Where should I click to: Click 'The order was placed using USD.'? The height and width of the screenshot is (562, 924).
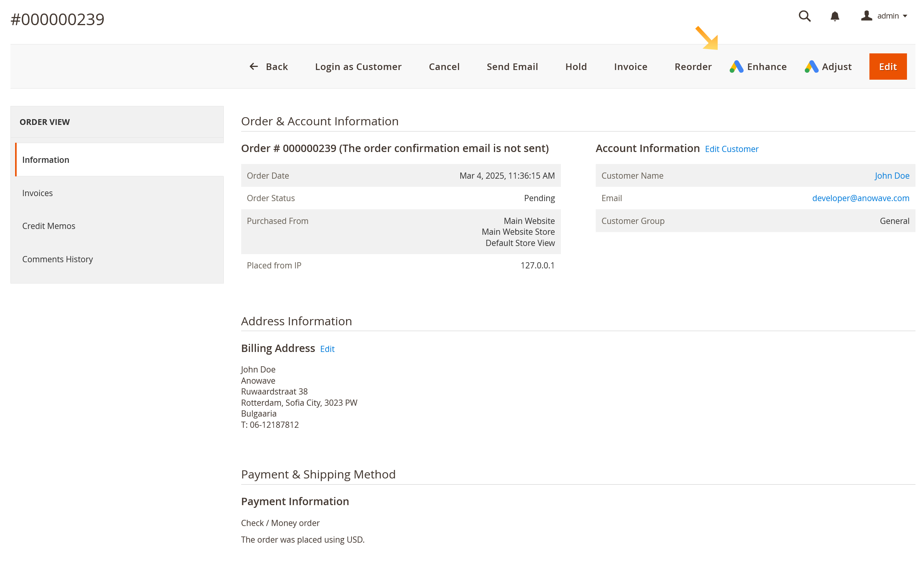pos(303,540)
